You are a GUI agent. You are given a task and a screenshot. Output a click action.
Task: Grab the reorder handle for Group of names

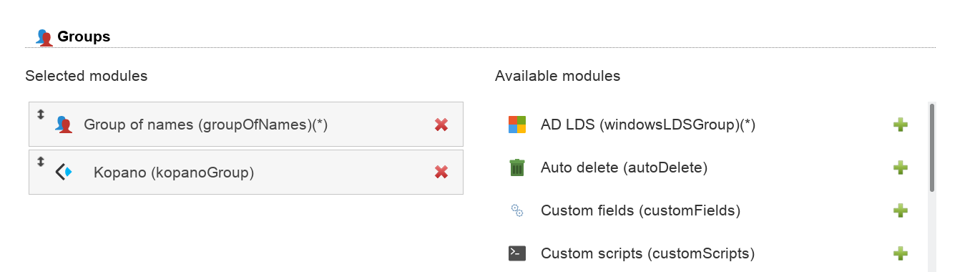click(x=41, y=114)
